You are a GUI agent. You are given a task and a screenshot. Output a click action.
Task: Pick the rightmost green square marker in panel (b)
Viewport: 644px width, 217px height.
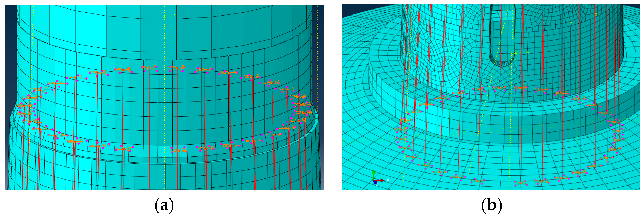596,14
